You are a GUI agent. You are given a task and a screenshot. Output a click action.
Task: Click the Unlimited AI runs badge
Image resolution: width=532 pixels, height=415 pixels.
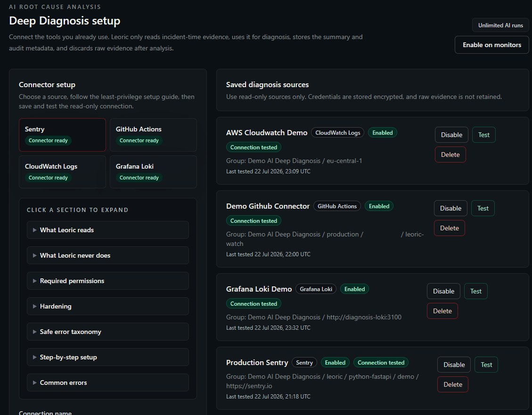click(x=500, y=25)
